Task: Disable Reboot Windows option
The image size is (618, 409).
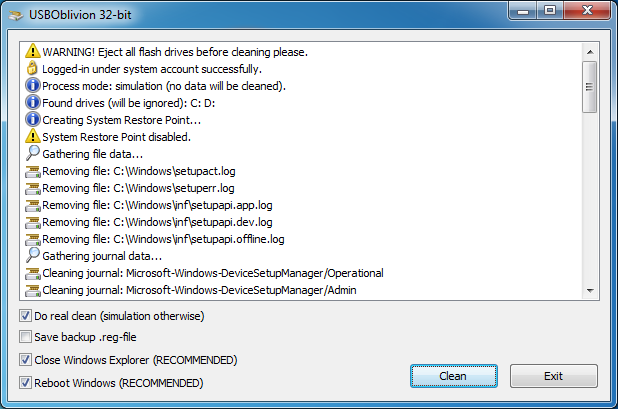Action: pos(25,382)
